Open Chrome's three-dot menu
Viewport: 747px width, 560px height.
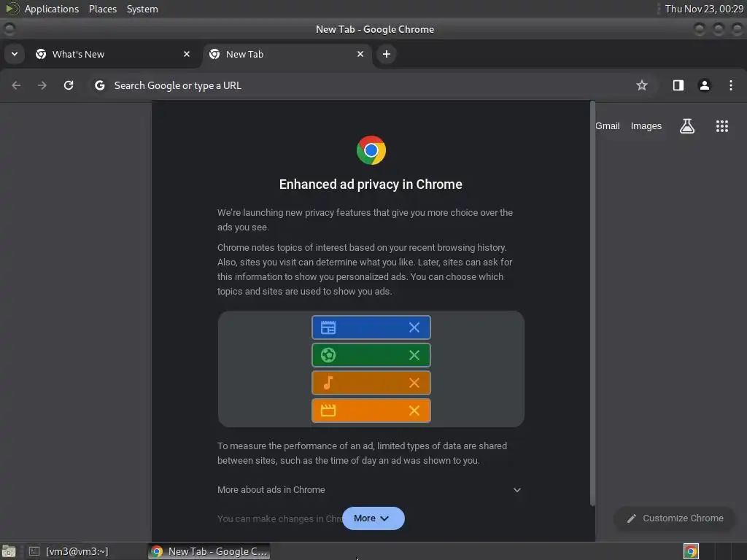click(730, 85)
